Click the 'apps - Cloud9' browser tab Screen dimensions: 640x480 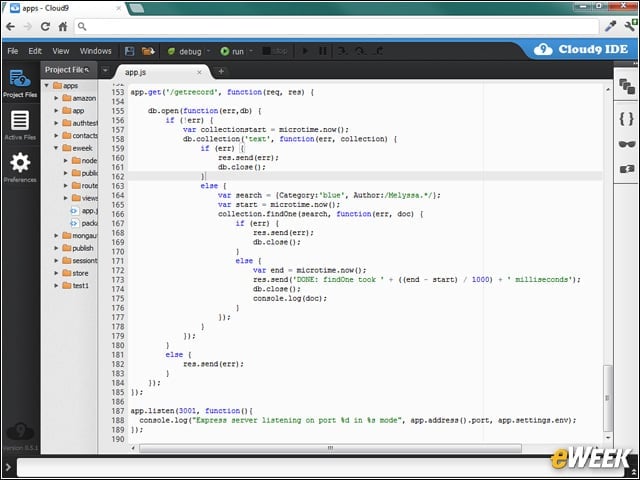pyautogui.click(x=65, y=8)
